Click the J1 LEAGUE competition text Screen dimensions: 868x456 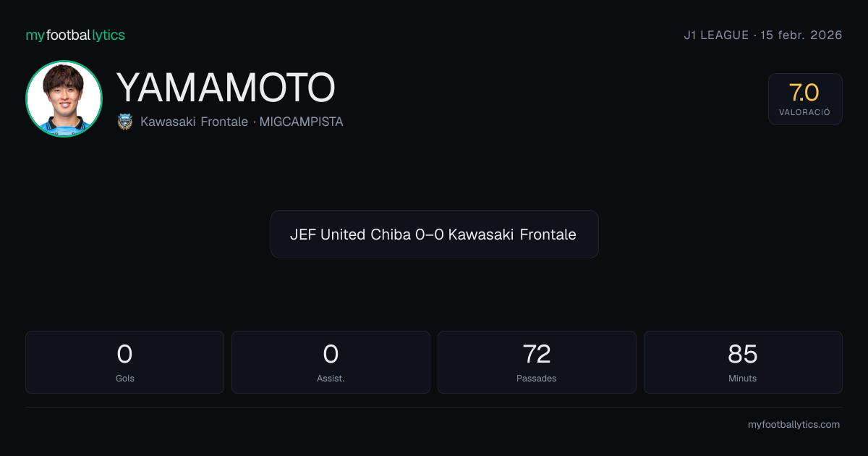pyautogui.click(x=716, y=35)
